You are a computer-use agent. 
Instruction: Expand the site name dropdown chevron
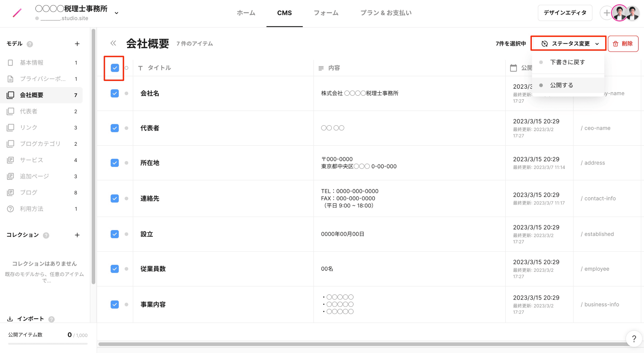(116, 13)
